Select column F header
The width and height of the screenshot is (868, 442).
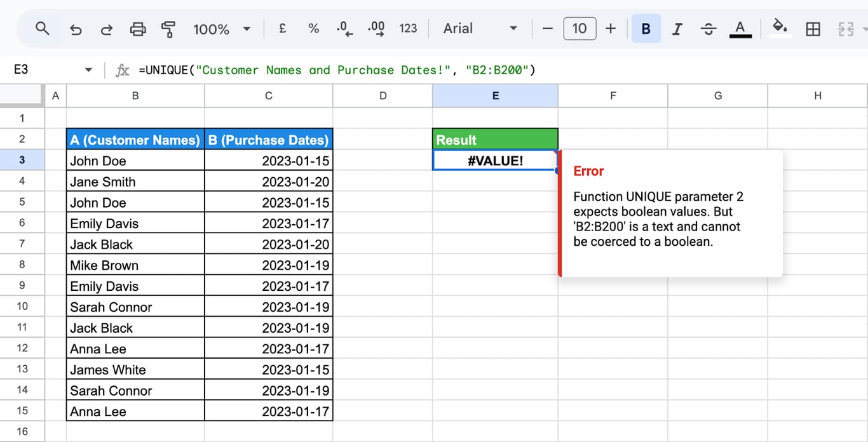(x=613, y=96)
